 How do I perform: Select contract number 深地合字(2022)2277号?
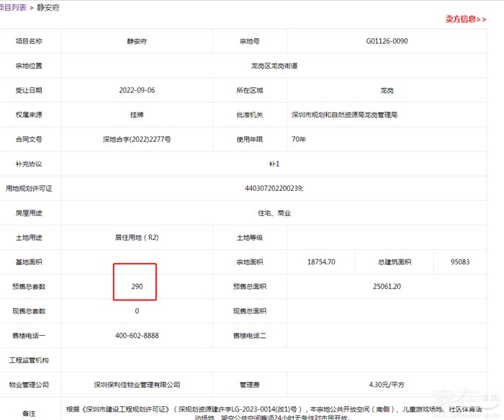pos(137,139)
